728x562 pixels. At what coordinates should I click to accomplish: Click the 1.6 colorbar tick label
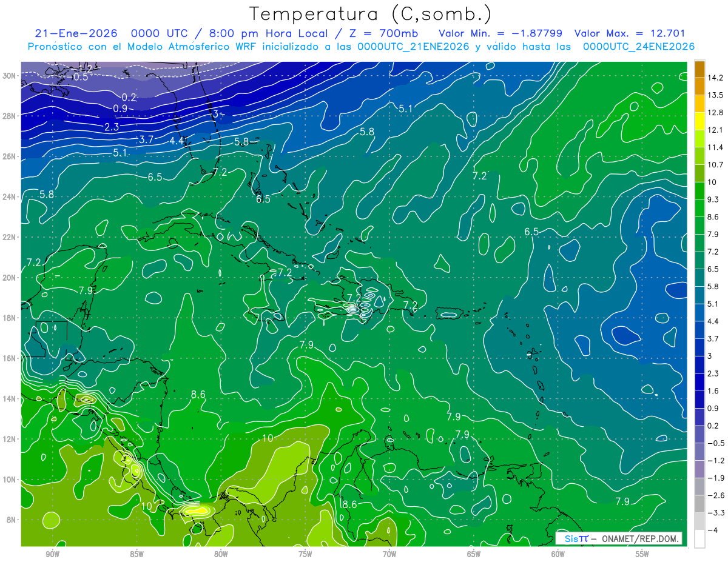coord(713,391)
